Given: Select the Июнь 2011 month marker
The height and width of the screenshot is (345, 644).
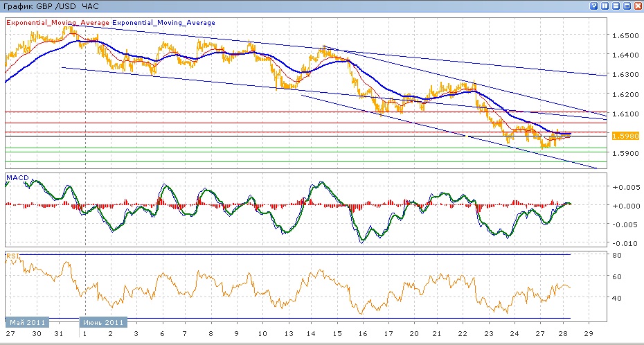Looking at the screenshot, I should pos(102,322).
